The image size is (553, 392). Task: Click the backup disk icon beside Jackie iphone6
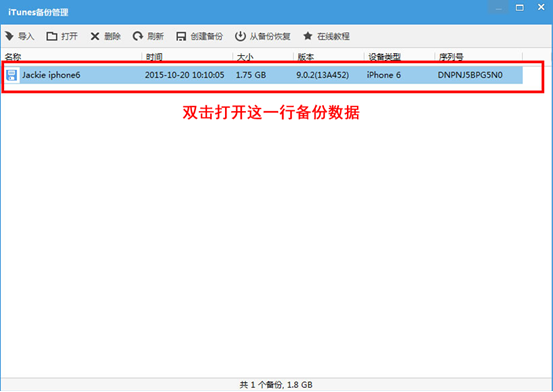tap(12, 75)
